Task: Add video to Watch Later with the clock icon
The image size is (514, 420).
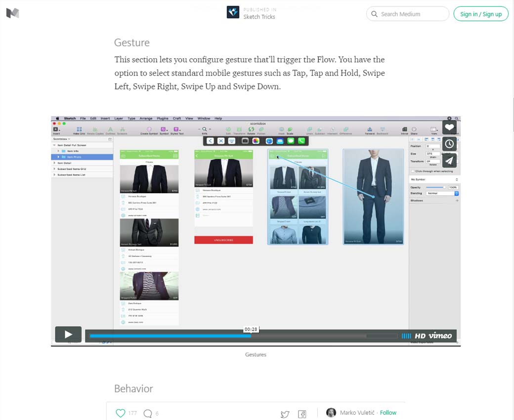Action: (449, 144)
